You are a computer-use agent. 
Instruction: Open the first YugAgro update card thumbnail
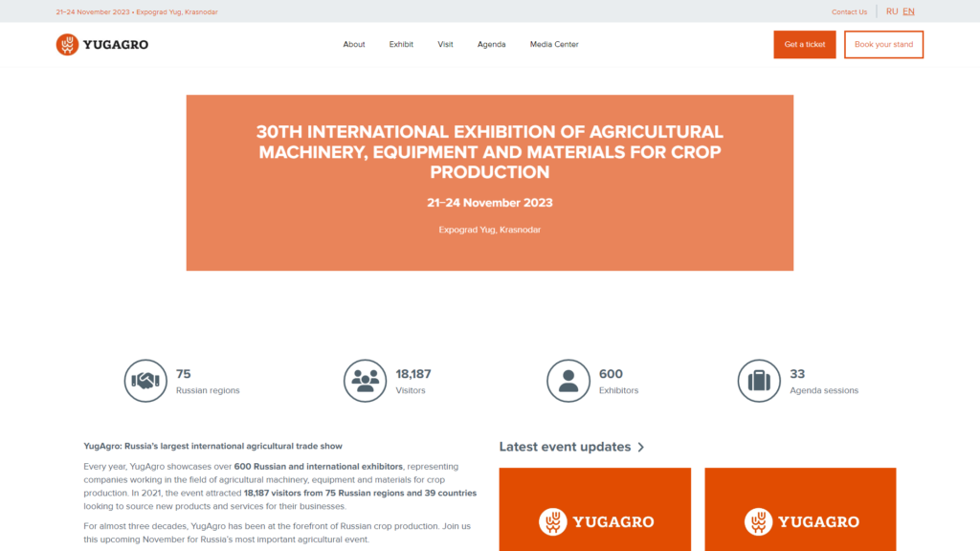click(x=595, y=509)
